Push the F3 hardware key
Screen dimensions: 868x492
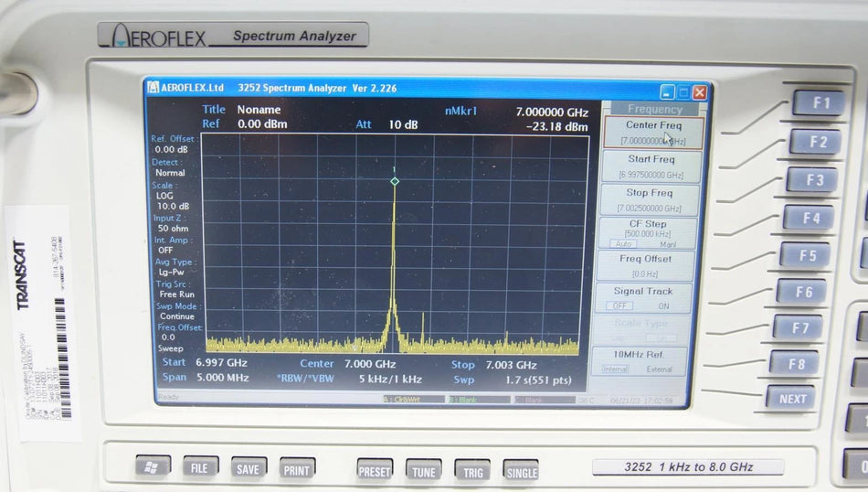(813, 180)
